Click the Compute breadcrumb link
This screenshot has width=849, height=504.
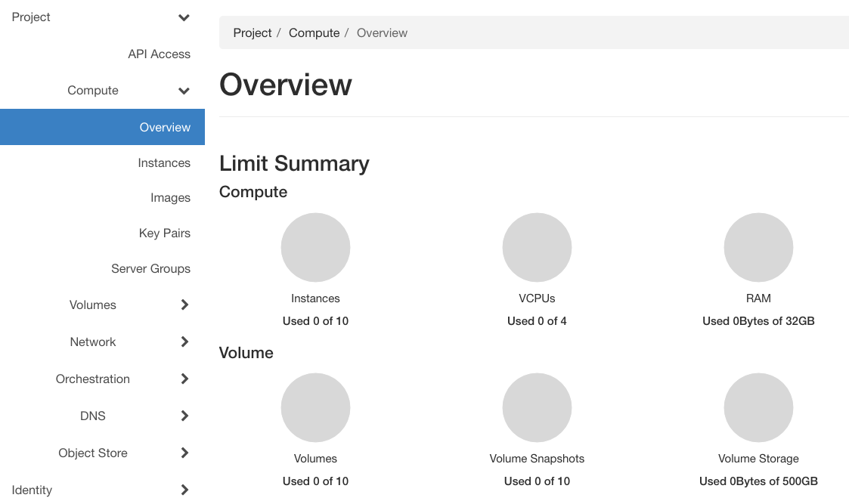[314, 33]
